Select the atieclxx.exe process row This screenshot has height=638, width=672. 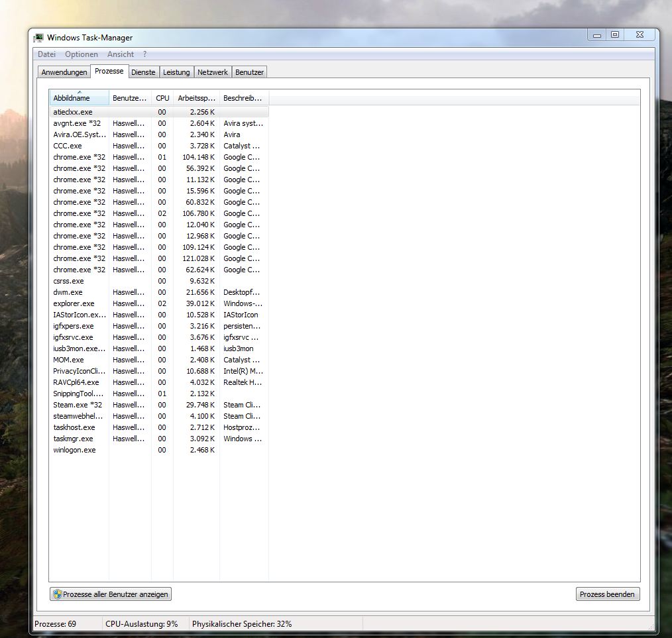[x=159, y=112]
